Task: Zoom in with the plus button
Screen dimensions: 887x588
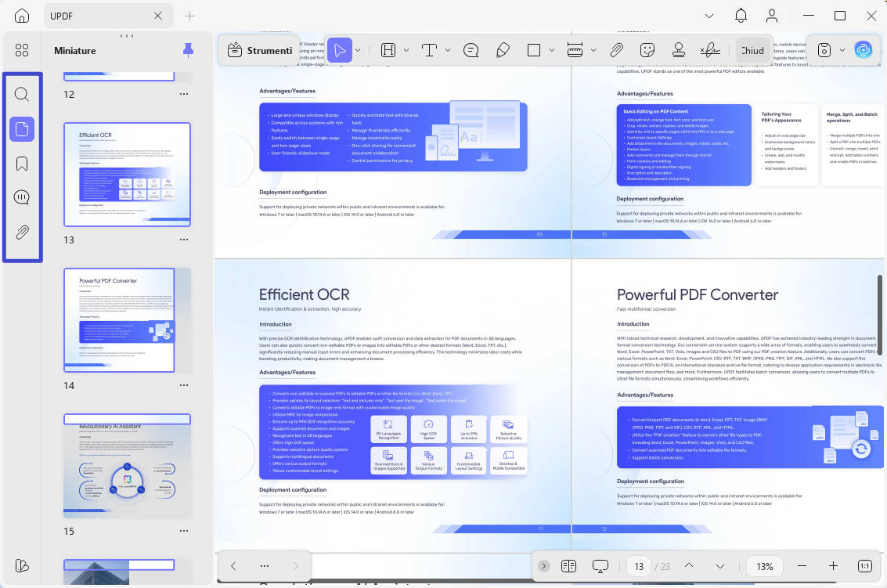Action: point(833,566)
